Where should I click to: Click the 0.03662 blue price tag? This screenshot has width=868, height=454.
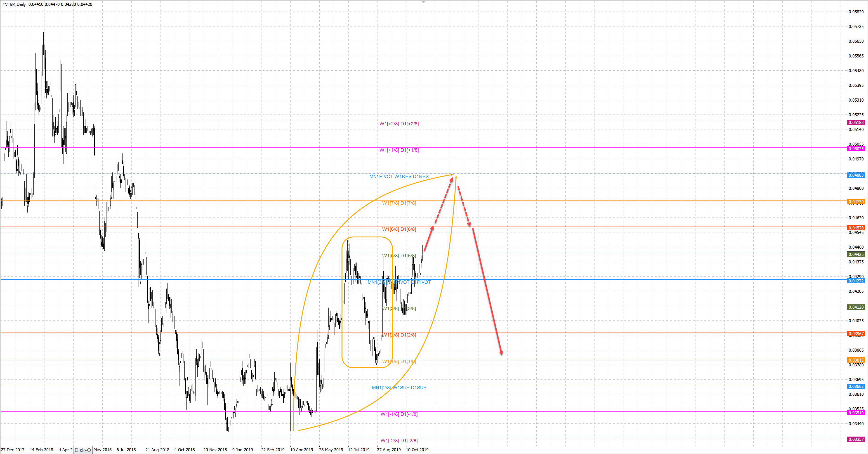click(856, 386)
